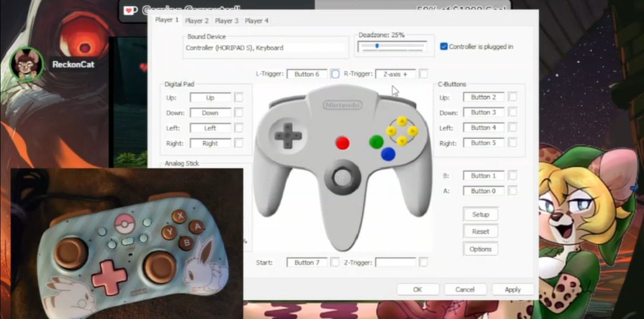Tick the checkbox beside C-Buttons Up
Image resolution: width=644 pixels, height=319 pixels.
coord(513,97)
